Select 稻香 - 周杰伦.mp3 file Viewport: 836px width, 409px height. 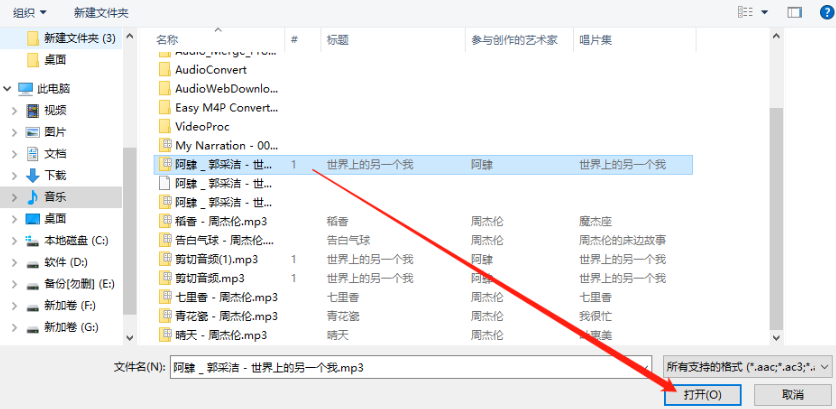tap(221, 221)
